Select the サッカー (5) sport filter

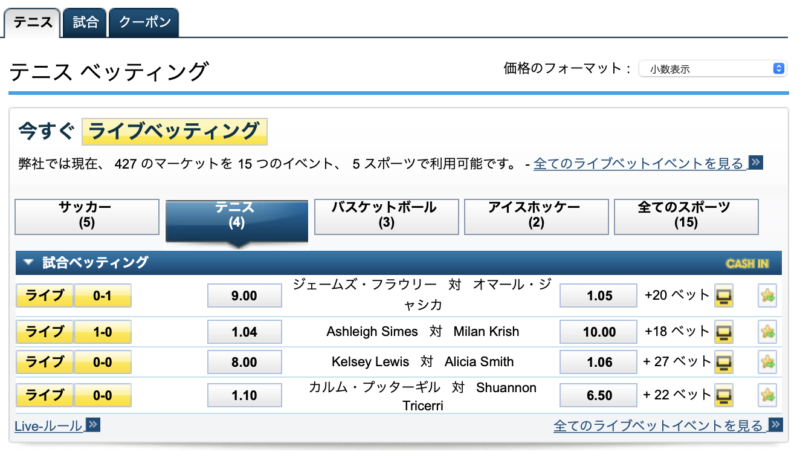(x=87, y=217)
